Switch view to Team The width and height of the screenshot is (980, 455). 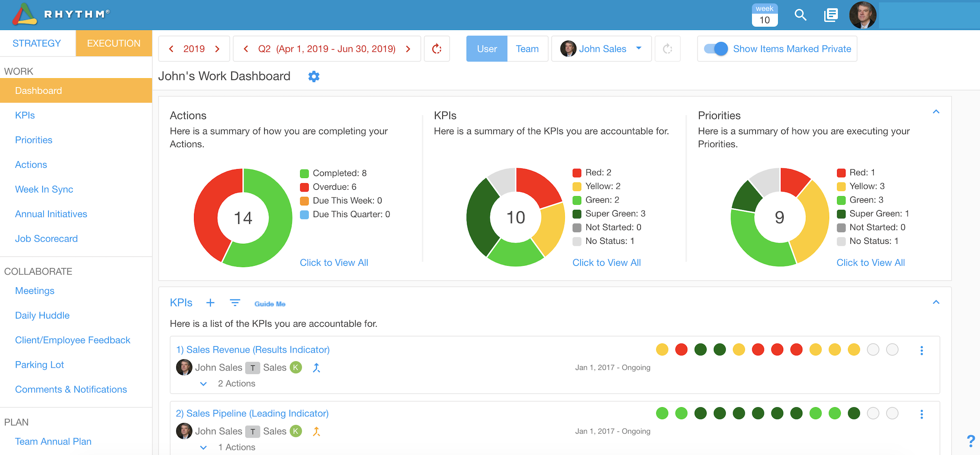[x=527, y=49]
